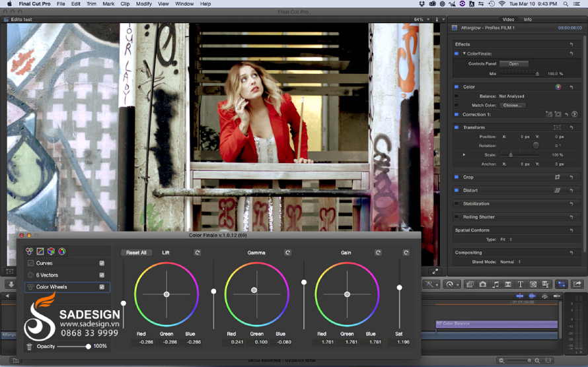
Task: Open the Clip menu
Action: click(x=125, y=4)
